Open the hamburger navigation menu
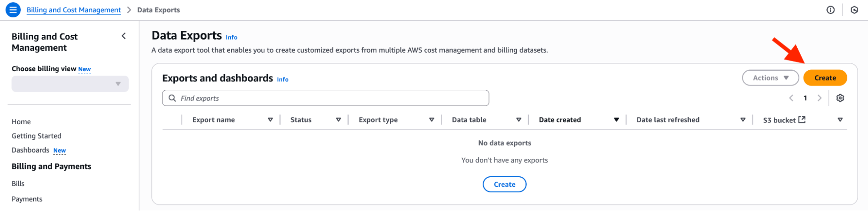Viewport: 868px width, 211px height. pyautogui.click(x=13, y=10)
